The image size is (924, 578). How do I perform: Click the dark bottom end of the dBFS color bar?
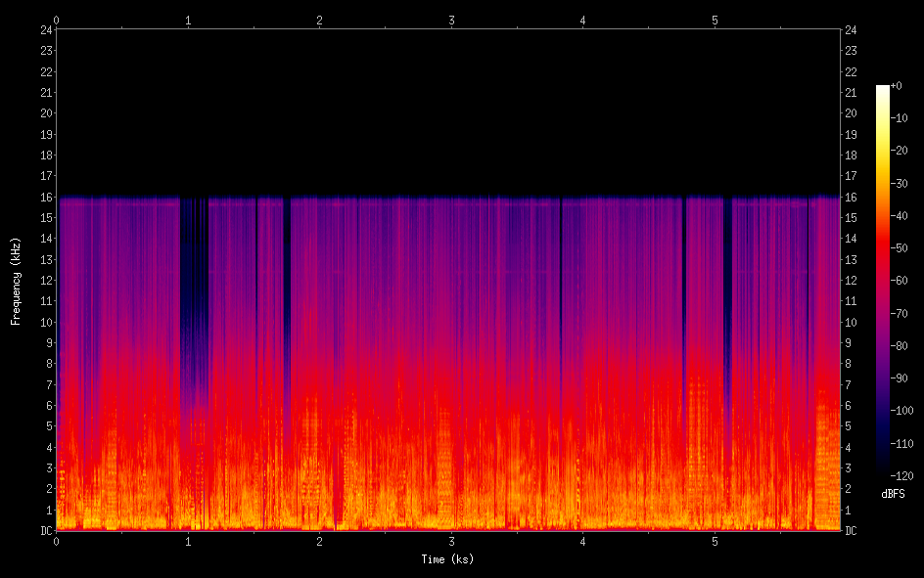coord(882,472)
